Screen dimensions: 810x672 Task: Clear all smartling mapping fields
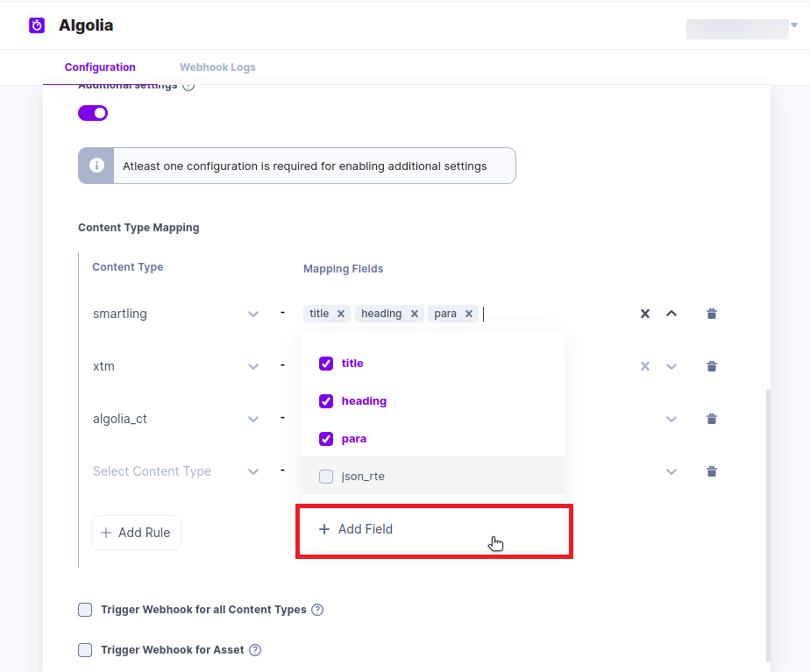coord(644,314)
